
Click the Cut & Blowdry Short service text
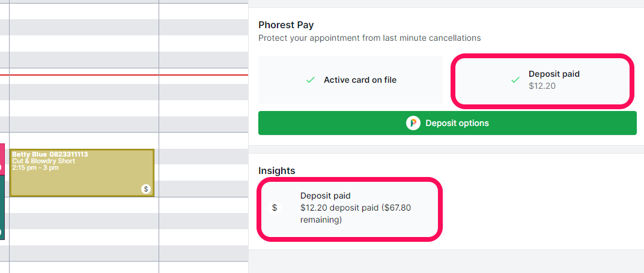(x=43, y=161)
